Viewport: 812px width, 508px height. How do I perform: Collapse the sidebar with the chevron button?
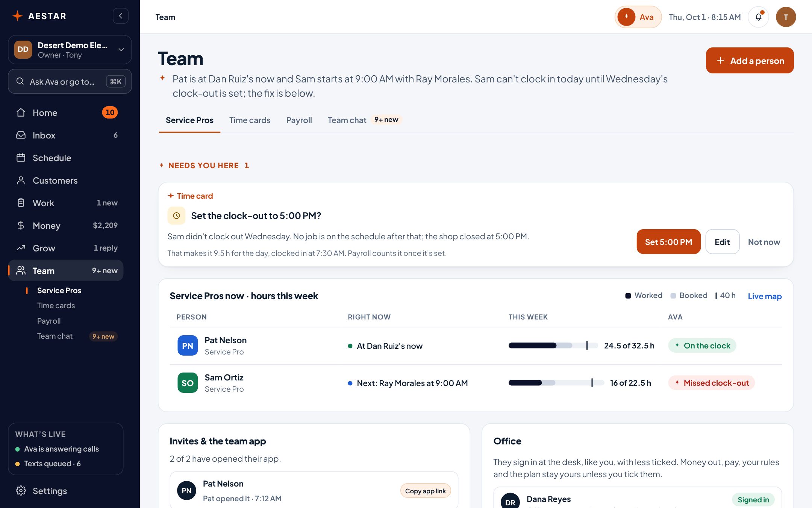pos(121,16)
